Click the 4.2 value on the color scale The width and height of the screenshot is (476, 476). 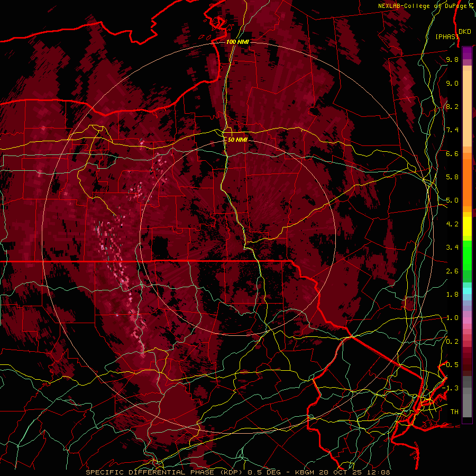(x=452, y=224)
